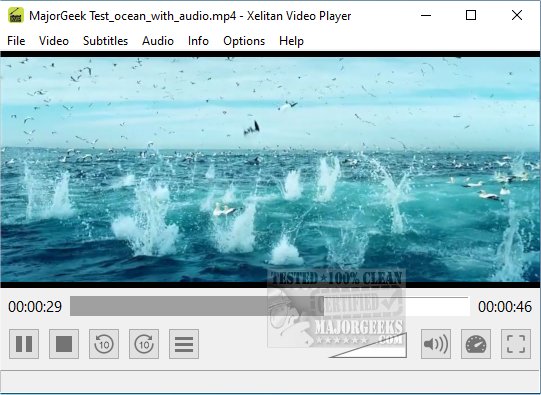Image resolution: width=541 pixels, height=395 pixels.
Task: Pause the video playback
Action: pyautogui.click(x=24, y=344)
